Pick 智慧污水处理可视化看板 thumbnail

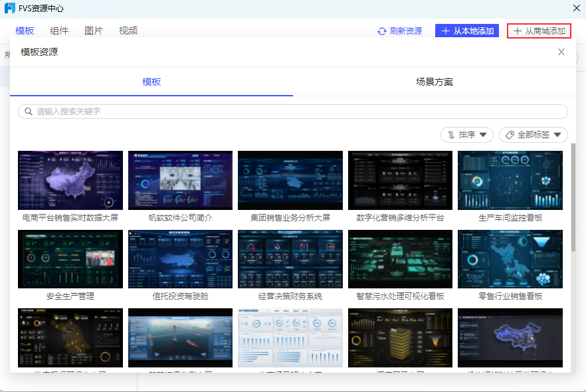[x=400, y=259]
